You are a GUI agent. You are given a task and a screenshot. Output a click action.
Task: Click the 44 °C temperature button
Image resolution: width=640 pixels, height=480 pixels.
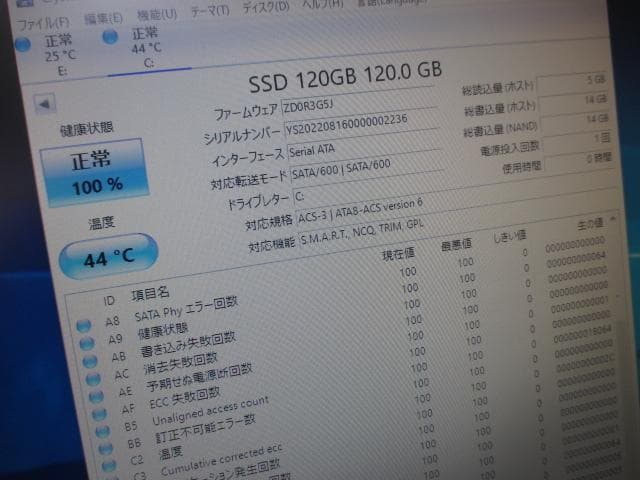pos(108,257)
